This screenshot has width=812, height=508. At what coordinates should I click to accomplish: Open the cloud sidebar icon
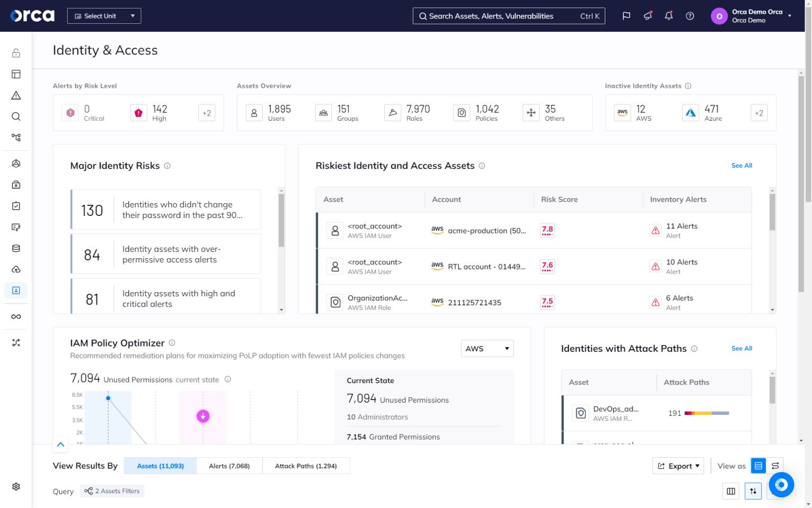16,269
